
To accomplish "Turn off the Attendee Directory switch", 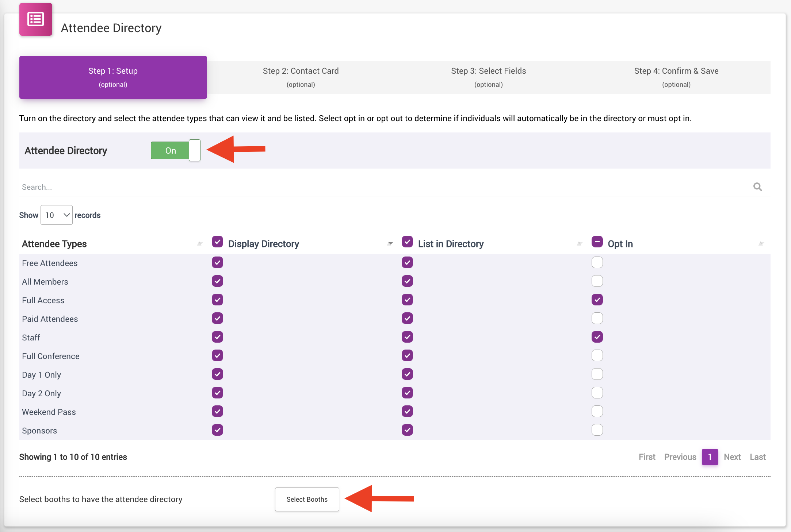I will [x=175, y=150].
